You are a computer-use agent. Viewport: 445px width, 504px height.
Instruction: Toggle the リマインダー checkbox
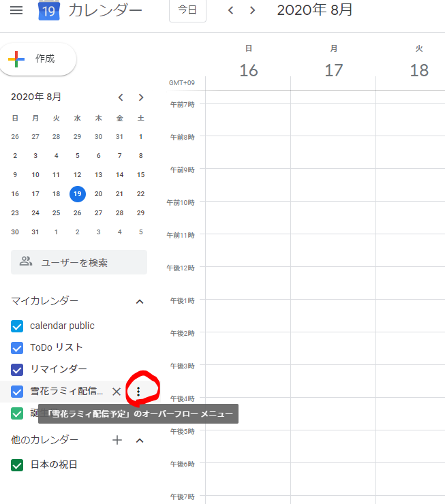click(x=17, y=370)
